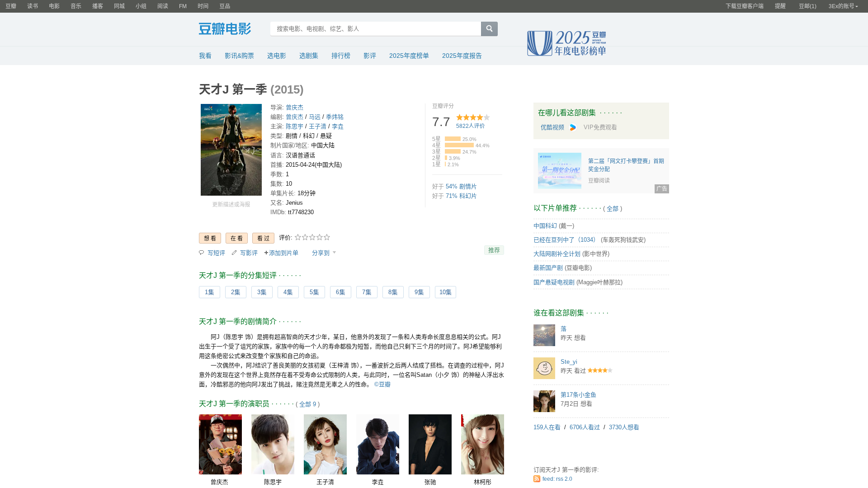The height and width of the screenshot is (488, 868).
Task: Open the feed: rss 2.0 link
Action: click(x=557, y=479)
